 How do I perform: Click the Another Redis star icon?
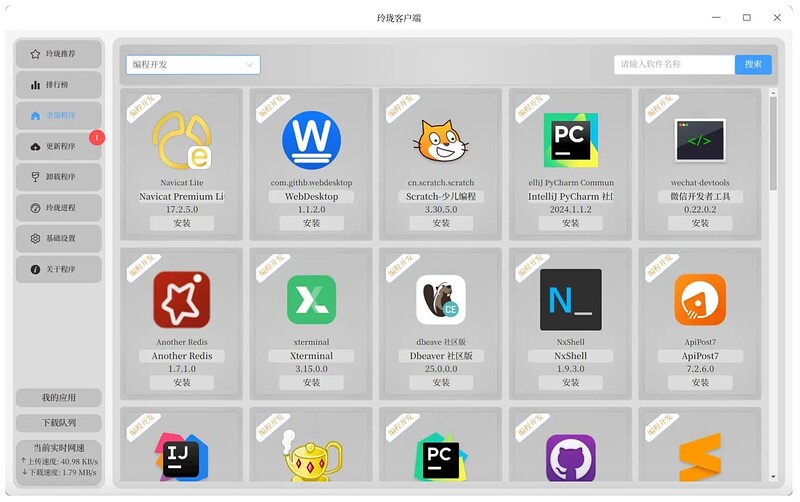(182, 299)
